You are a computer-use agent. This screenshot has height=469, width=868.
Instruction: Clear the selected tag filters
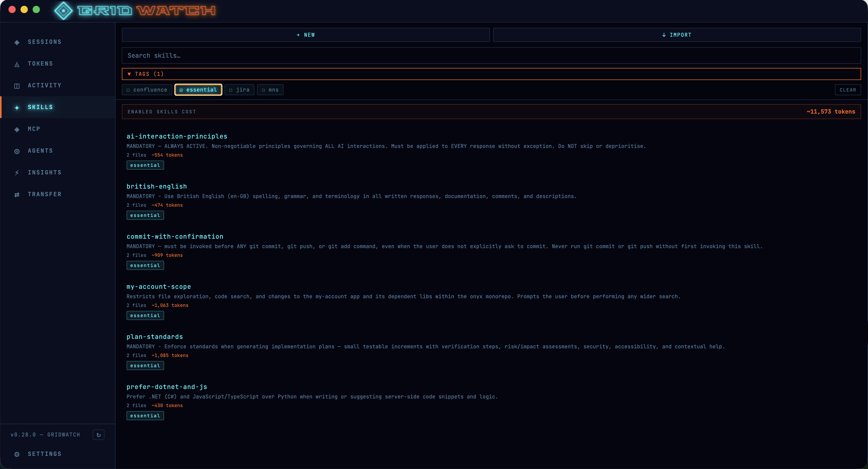(848, 90)
